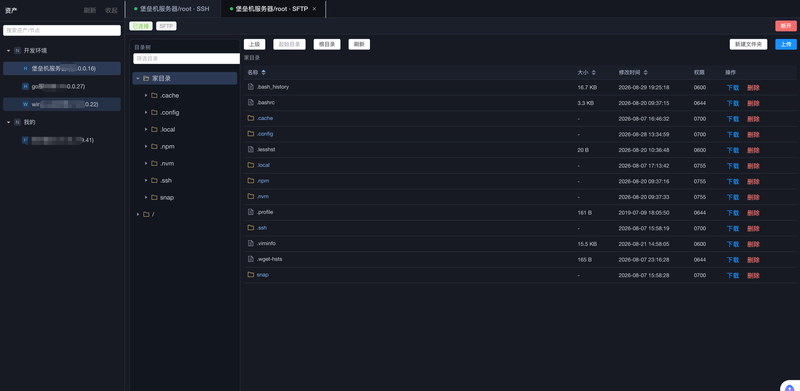Click 下载 for .profile
Viewport: 800px width, 391px height.
point(733,213)
